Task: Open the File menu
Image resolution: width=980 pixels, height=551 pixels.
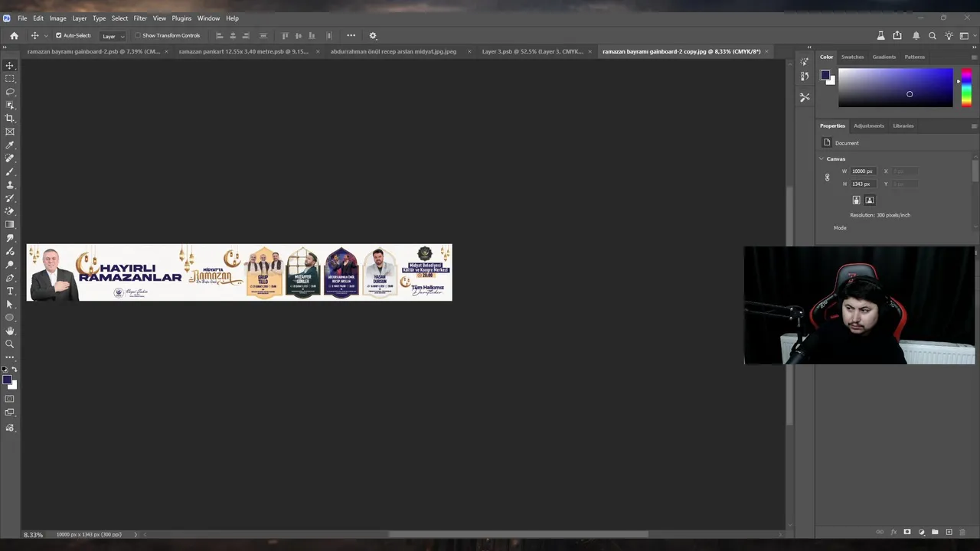Action: (22, 18)
